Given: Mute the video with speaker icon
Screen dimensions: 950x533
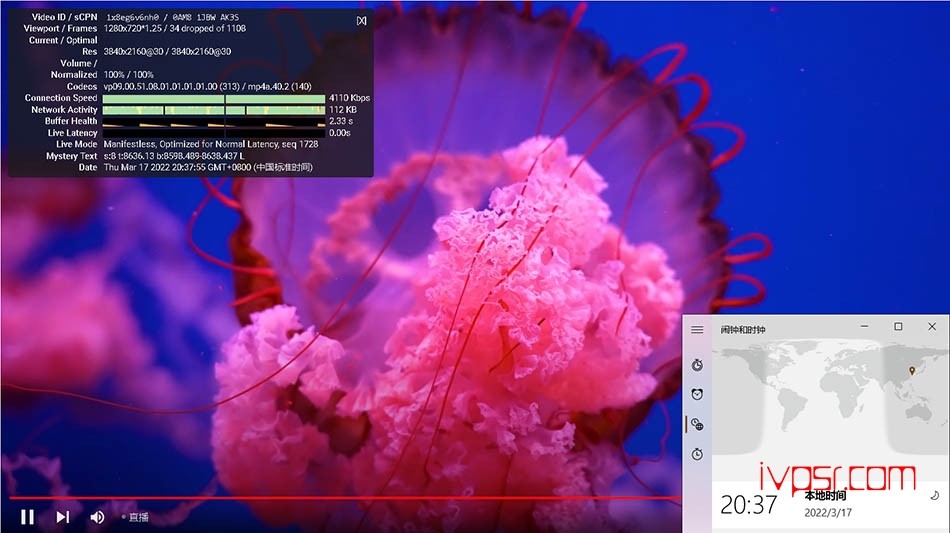Looking at the screenshot, I should point(97,517).
